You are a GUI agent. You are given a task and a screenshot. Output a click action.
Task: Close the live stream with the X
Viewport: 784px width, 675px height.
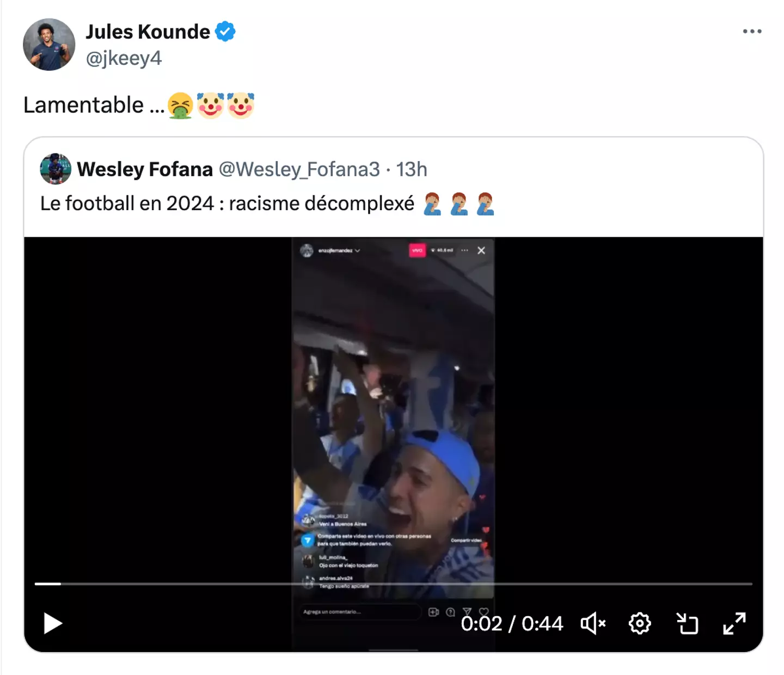(x=481, y=250)
